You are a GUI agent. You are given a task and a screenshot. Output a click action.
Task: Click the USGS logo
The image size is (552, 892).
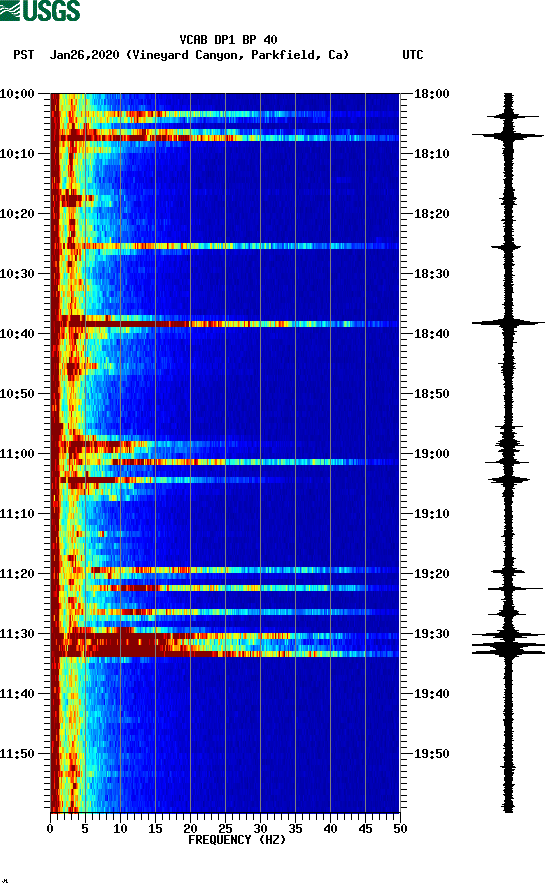(x=40, y=10)
